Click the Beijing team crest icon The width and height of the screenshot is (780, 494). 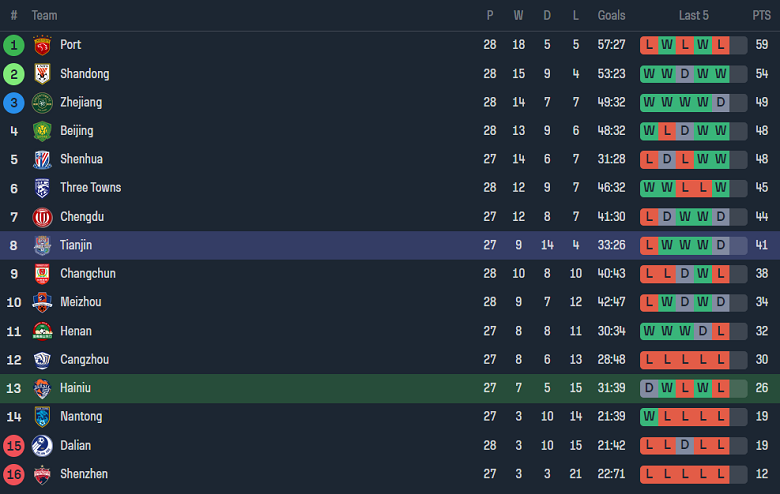pyautogui.click(x=42, y=131)
